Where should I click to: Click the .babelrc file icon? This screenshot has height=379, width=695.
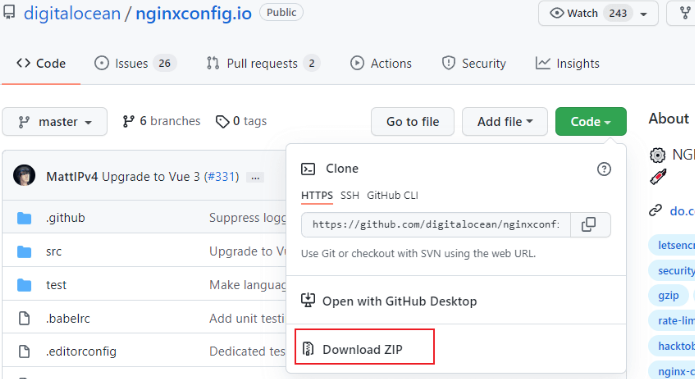(24, 318)
